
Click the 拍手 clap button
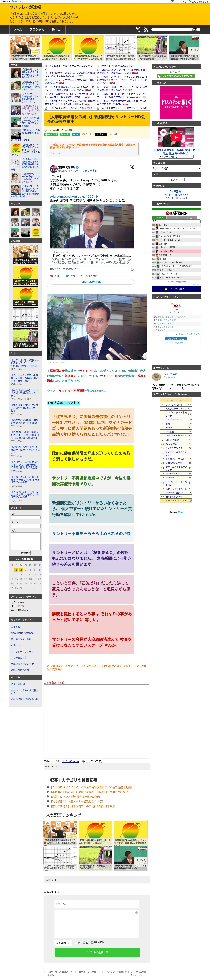coord(114,134)
